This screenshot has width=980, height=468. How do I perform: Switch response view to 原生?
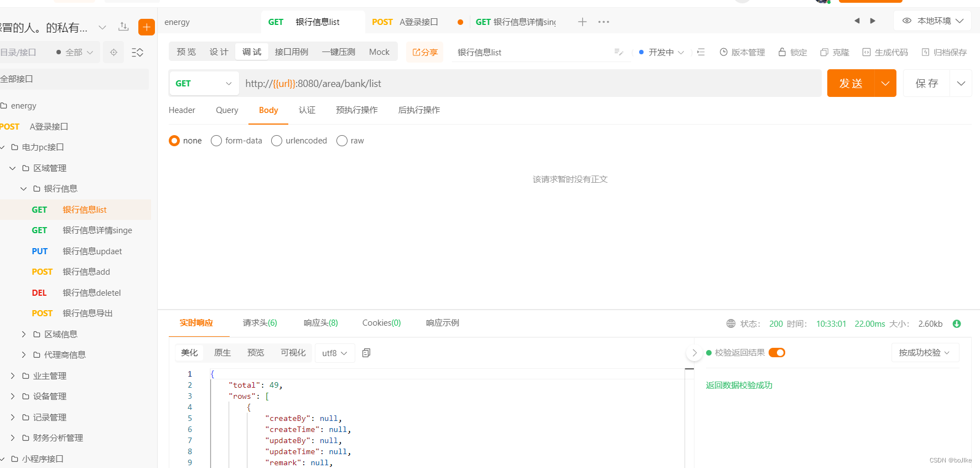pyautogui.click(x=222, y=353)
